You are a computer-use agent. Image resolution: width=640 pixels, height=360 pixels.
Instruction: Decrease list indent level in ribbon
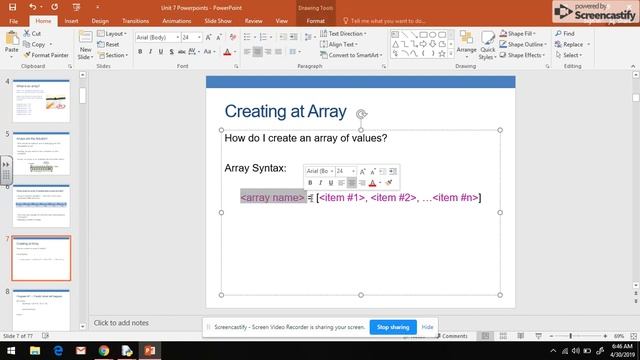tap(283, 38)
